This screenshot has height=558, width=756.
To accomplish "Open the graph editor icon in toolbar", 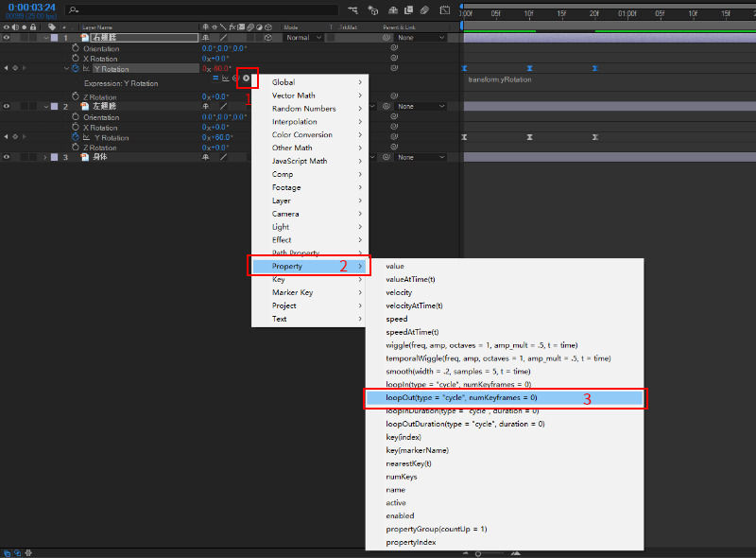I will [444, 9].
